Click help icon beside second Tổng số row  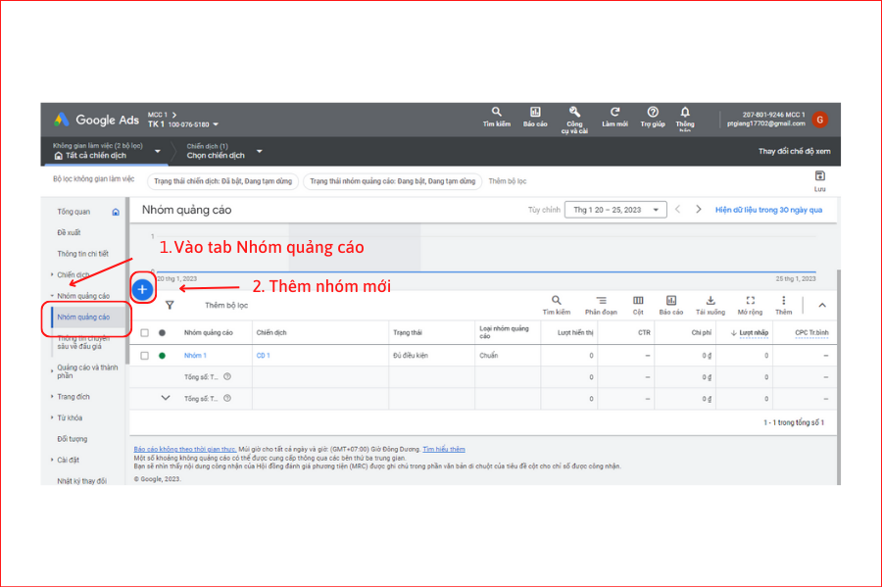pyautogui.click(x=227, y=398)
